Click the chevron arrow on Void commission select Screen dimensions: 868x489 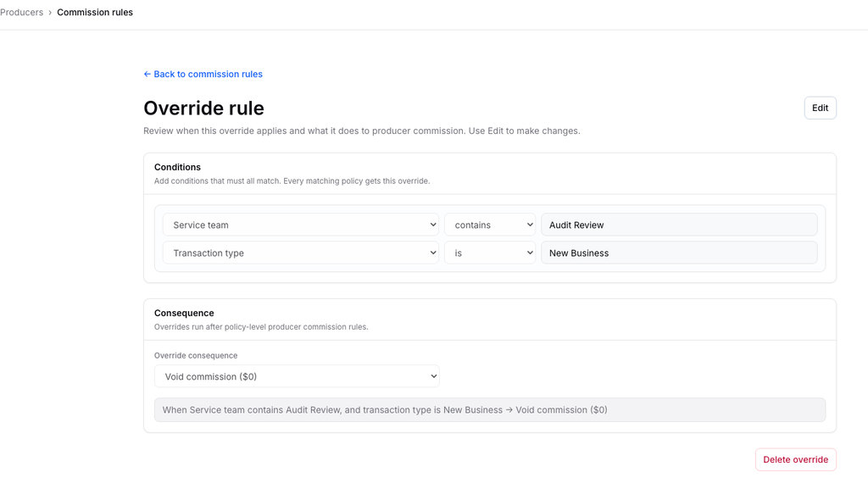click(433, 376)
